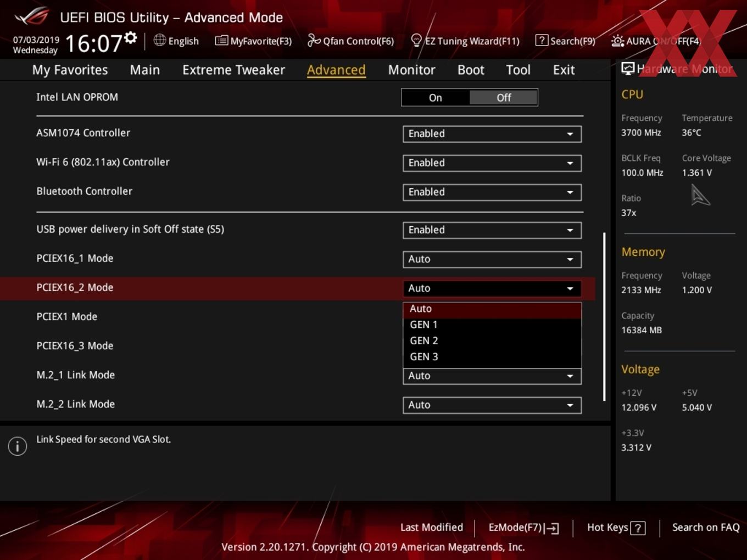The width and height of the screenshot is (747, 560).
Task: Open Bluetooth Controller dropdown
Action: click(x=492, y=192)
